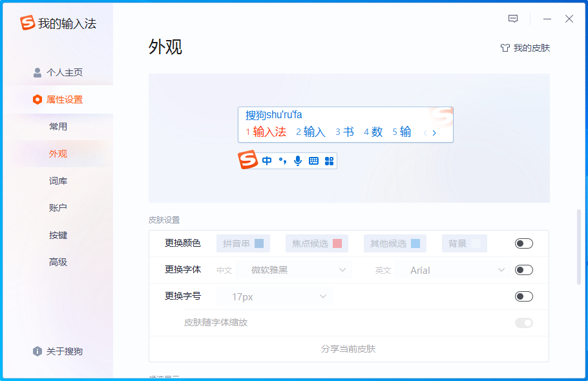Open the four-square toolbox icon
Viewport: 588px width, 381px height.
click(x=329, y=161)
